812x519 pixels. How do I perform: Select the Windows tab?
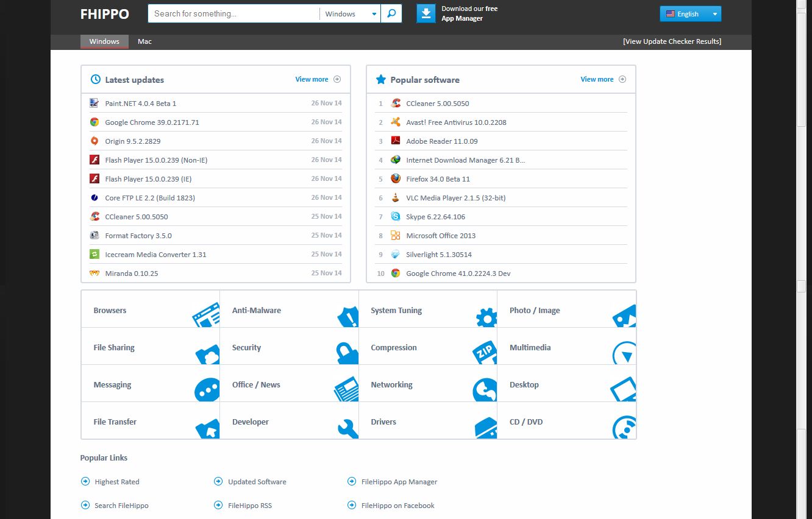click(104, 41)
